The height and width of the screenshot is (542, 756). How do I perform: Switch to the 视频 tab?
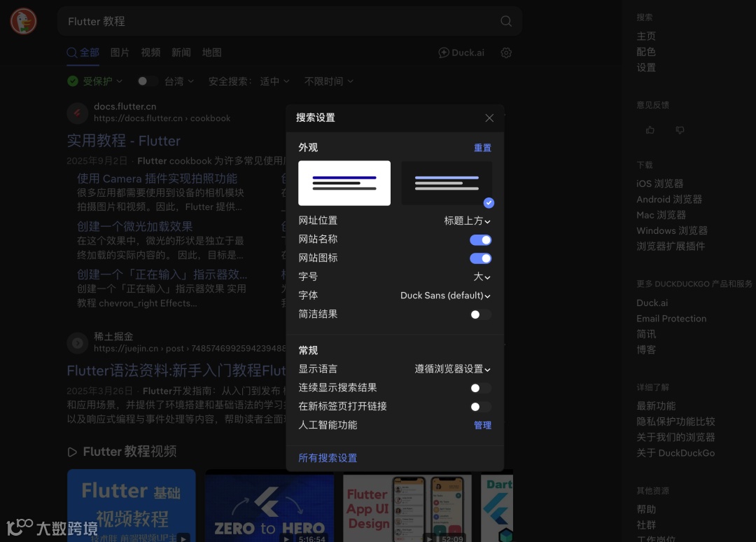click(150, 53)
